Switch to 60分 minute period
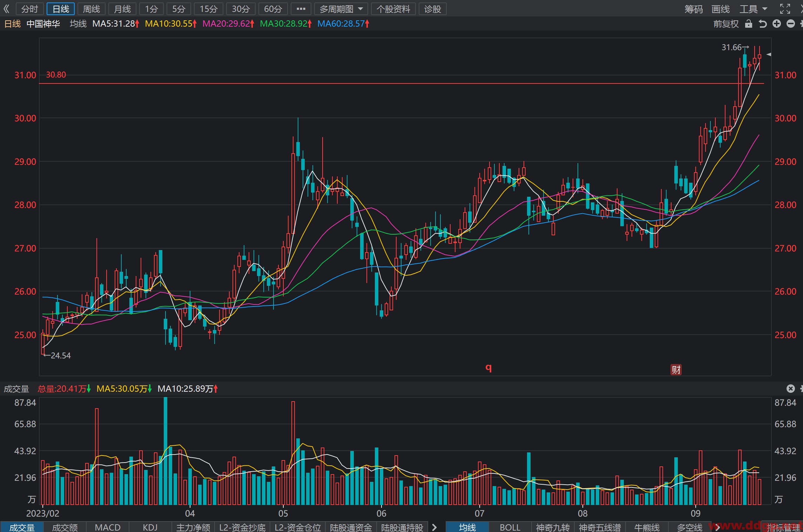This screenshot has width=803, height=532. (x=273, y=9)
